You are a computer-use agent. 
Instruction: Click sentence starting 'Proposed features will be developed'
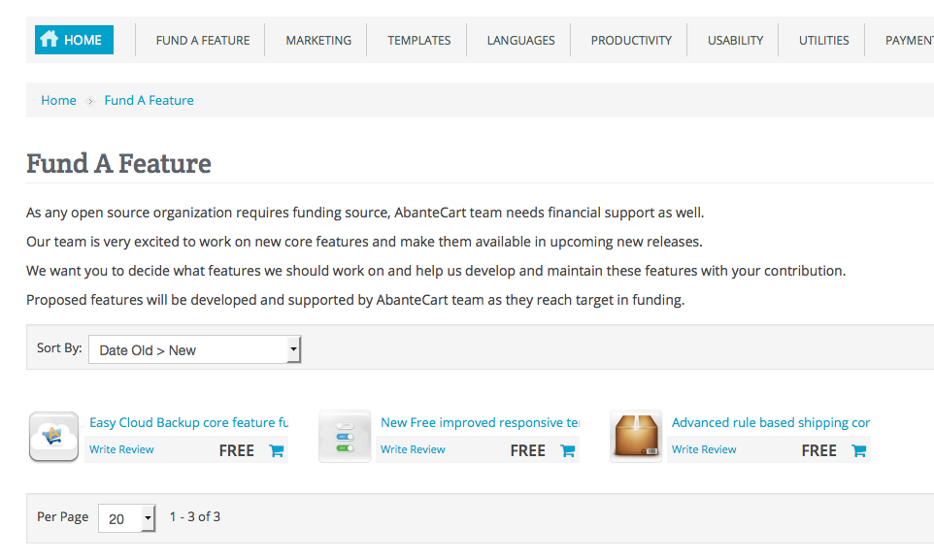[x=355, y=300]
